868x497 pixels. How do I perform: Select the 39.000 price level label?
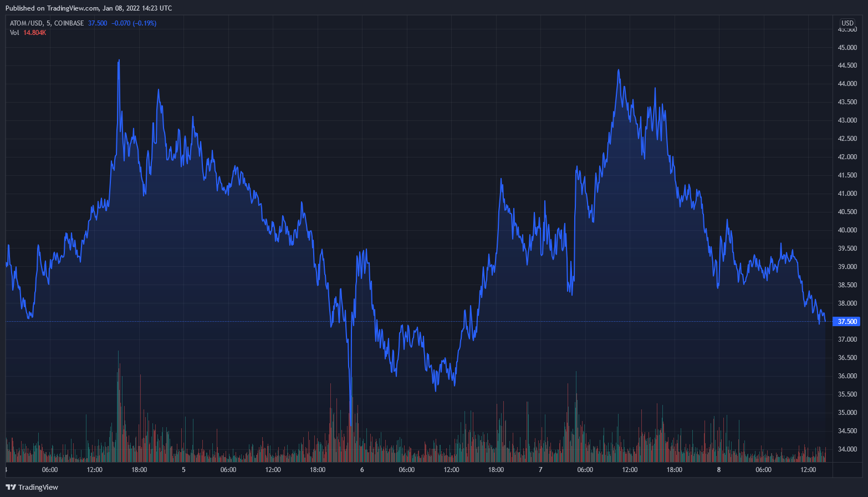coord(847,267)
